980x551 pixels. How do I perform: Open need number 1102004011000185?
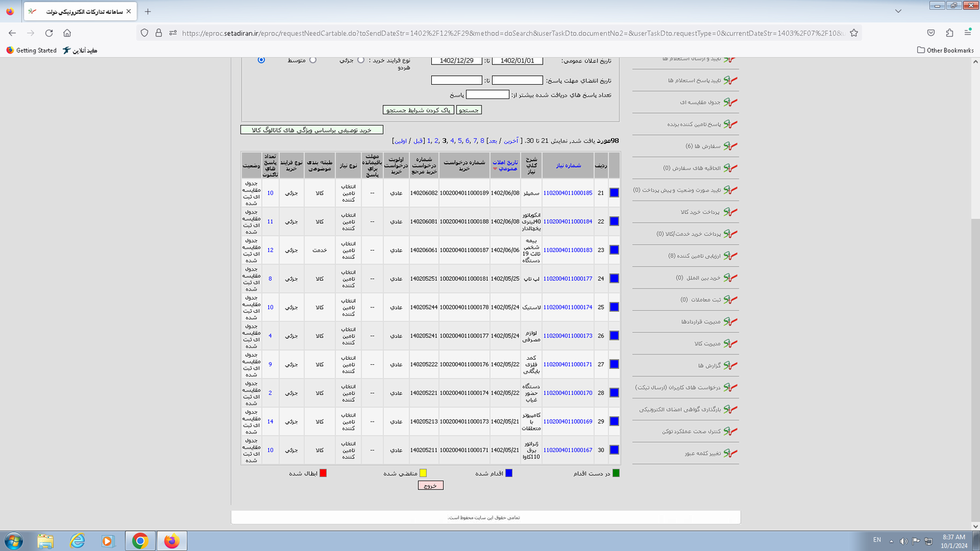pos(568,193)
